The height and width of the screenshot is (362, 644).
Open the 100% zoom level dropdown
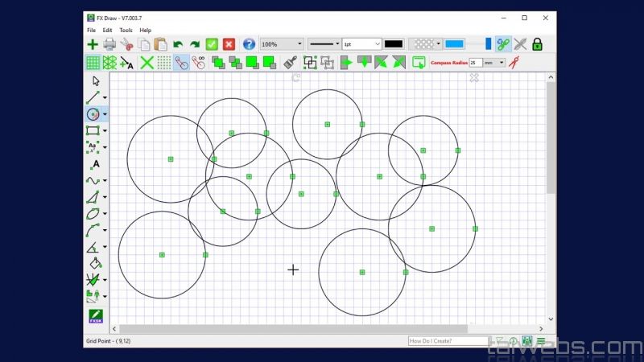click(x=282, y=44)
